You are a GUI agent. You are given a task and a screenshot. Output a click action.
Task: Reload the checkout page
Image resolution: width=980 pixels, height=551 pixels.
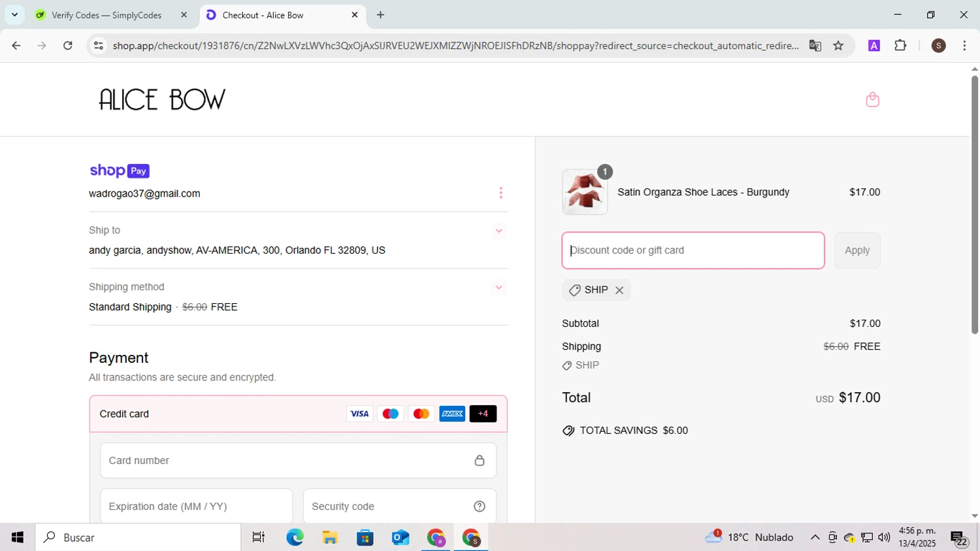(x=68, y=46)
